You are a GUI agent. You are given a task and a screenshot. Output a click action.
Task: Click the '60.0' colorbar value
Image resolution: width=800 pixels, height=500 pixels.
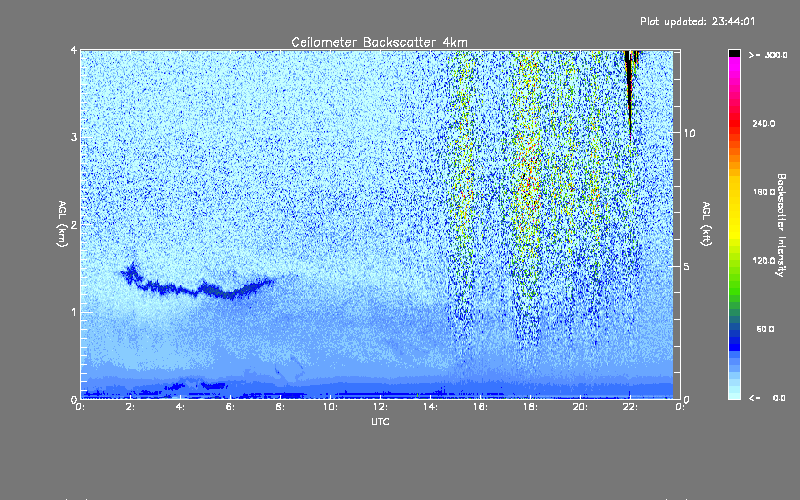pos(765,329)
